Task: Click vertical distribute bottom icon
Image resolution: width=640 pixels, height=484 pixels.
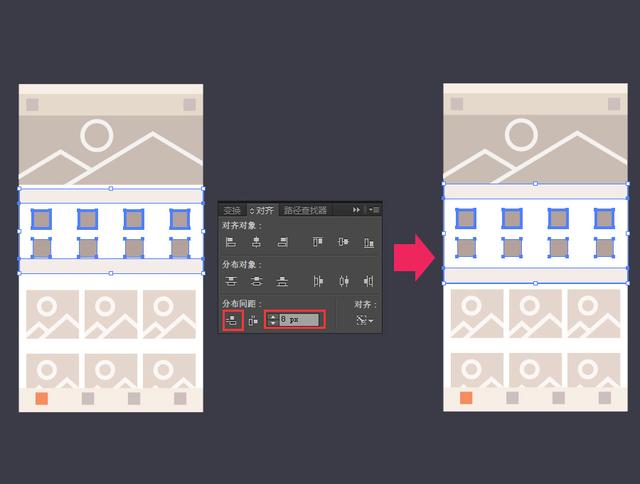Action: pyautogui.click(x=282, y=281)
